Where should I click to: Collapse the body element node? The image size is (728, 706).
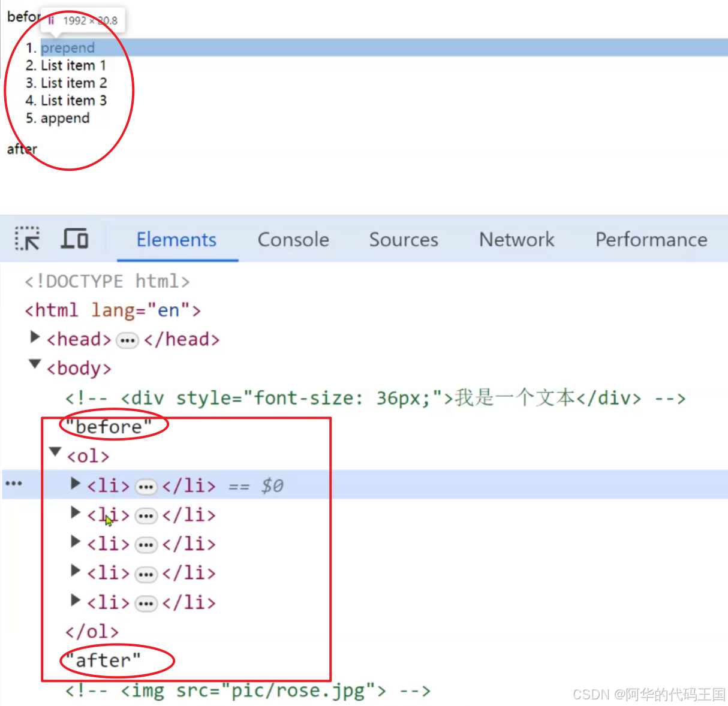tap(35, 364)
